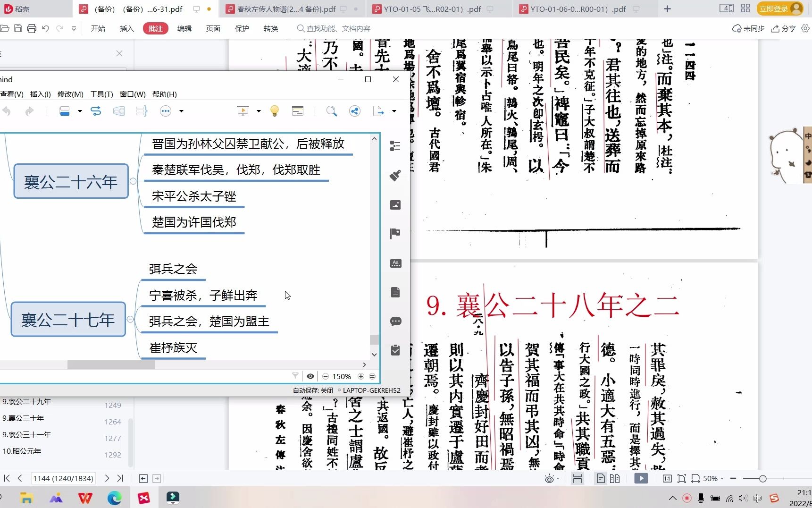Open the XMind comments speech bubble panel
The height and width of the screenshot is (508, 812).
click(x=395, y=322)
